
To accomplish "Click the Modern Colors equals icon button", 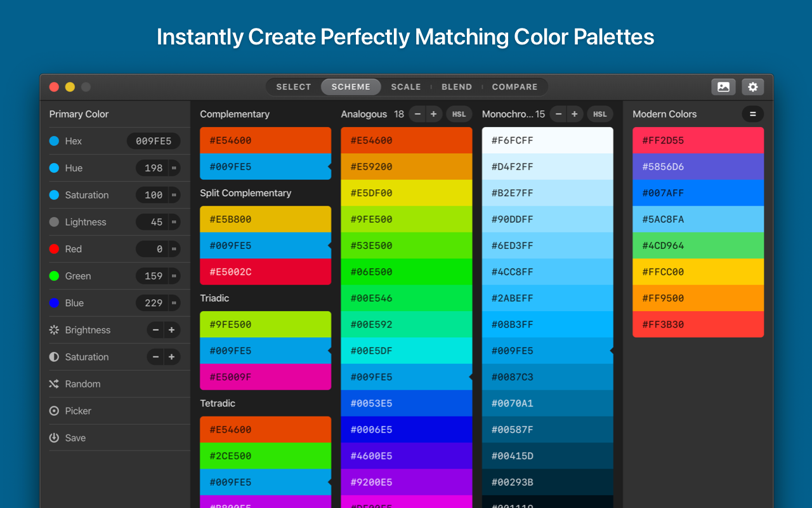I will pos(753,114).
